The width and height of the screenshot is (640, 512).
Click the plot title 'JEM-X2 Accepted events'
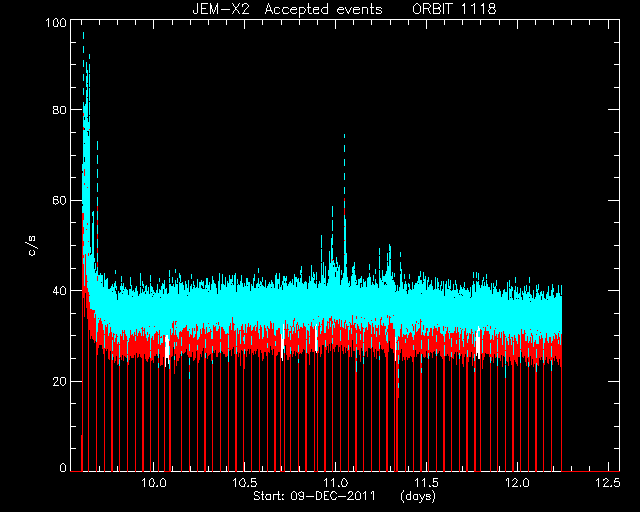tap(287, 9)
